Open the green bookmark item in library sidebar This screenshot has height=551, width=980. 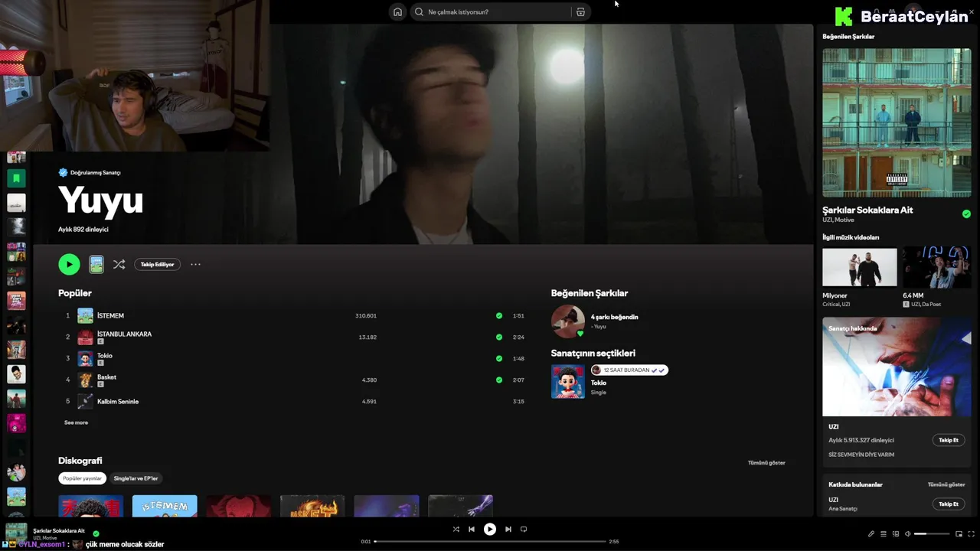[16, 178]
